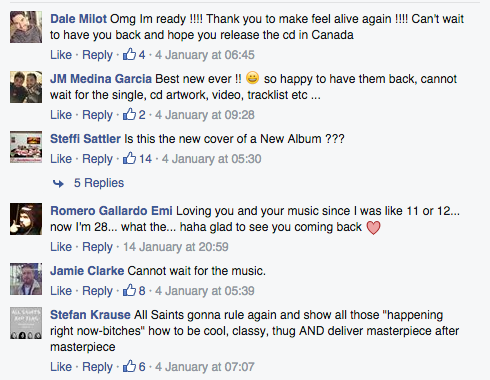Click thumbs-up icon on Jamie Clarke's comment
The width and height of the screenshot is (490, 380).
pos(129,290)
